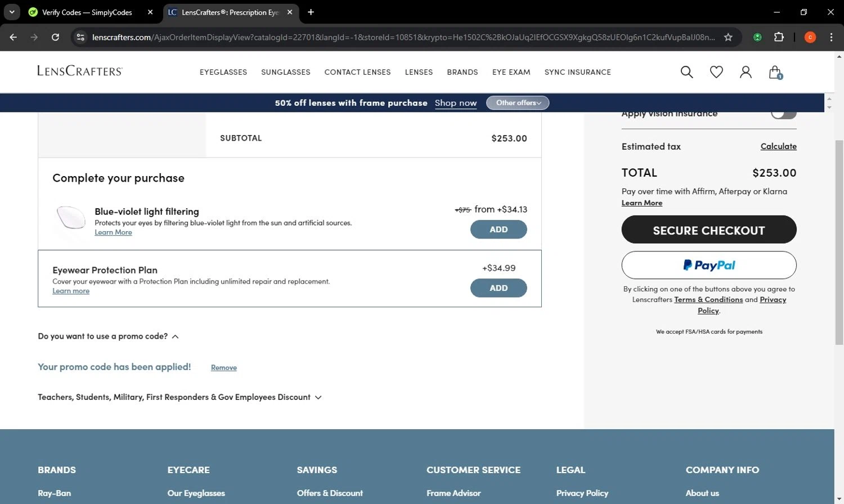This screenshot has height=504, width=844.
Task: Collapse the promo code section
Action: 108,336
